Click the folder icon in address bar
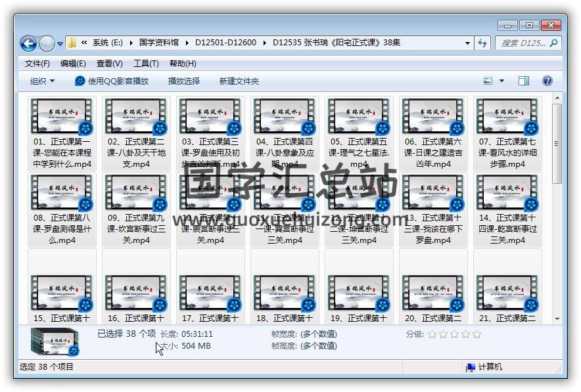581x392 pixels. point(72,43)
